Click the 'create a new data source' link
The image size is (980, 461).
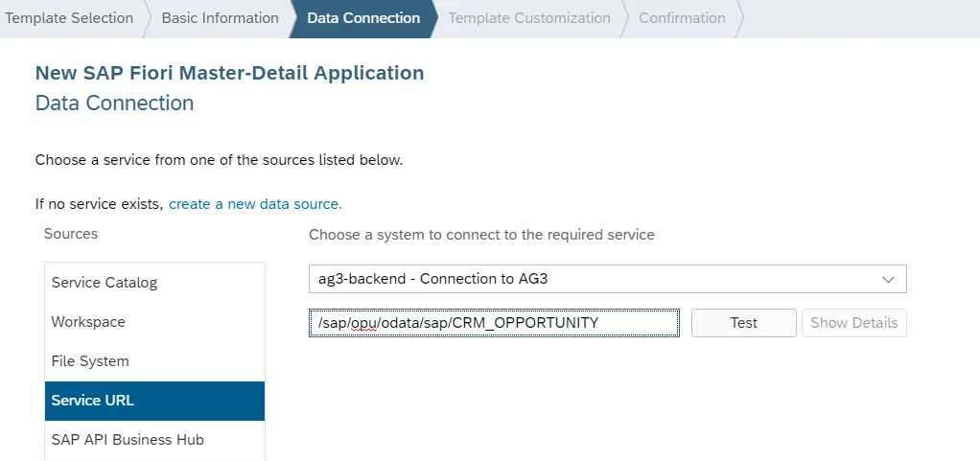[255, 204]
